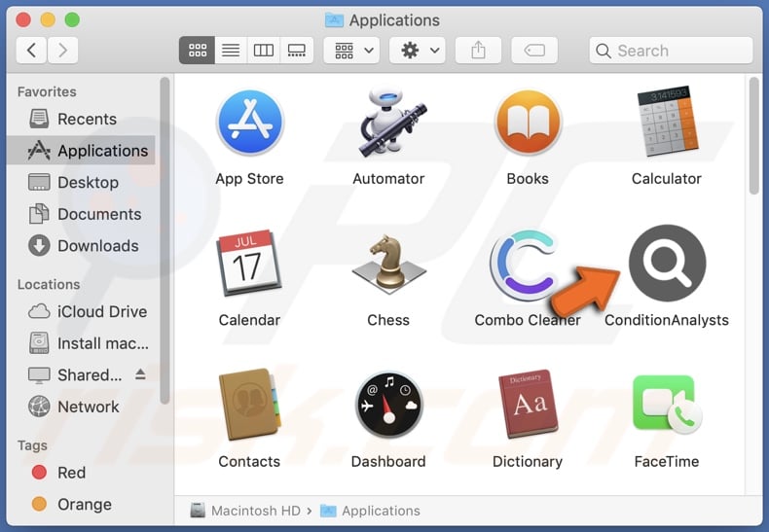Switch to gallery view
The image size is (769, 532).
pyautogui.click(x=297, y=50)
